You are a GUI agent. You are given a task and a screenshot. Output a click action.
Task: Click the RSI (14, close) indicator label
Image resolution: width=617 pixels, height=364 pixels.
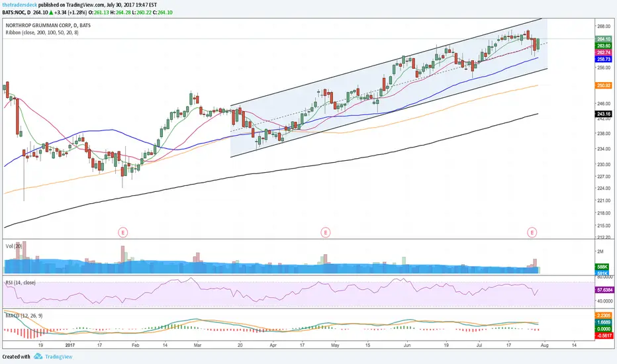21,283
